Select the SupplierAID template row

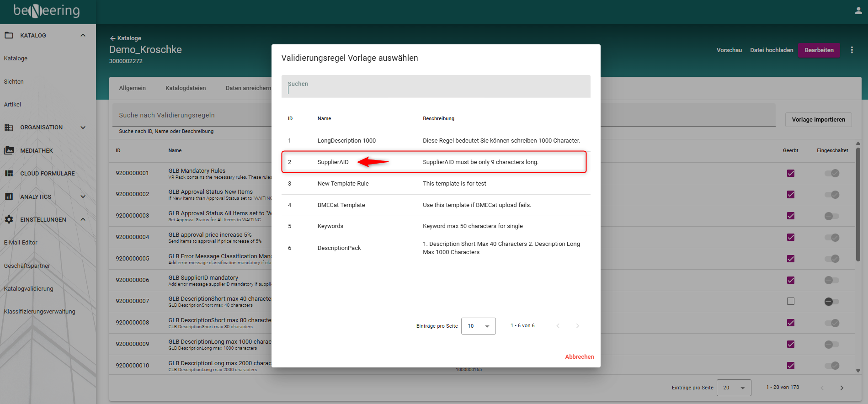point(433,162)
